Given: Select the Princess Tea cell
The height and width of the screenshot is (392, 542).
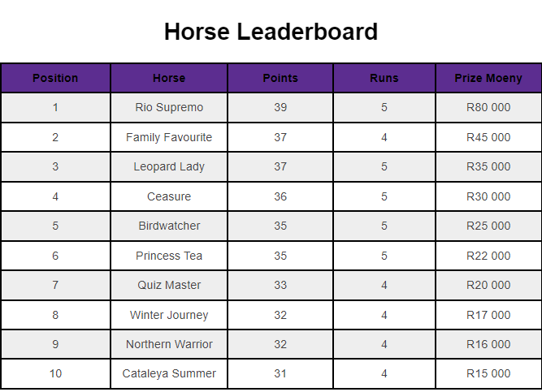Looking at the screenshot, I should coord(169,256).
